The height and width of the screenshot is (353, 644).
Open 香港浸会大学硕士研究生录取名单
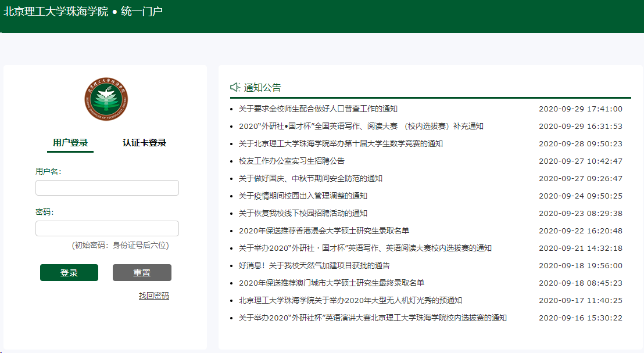click(324, 230)
